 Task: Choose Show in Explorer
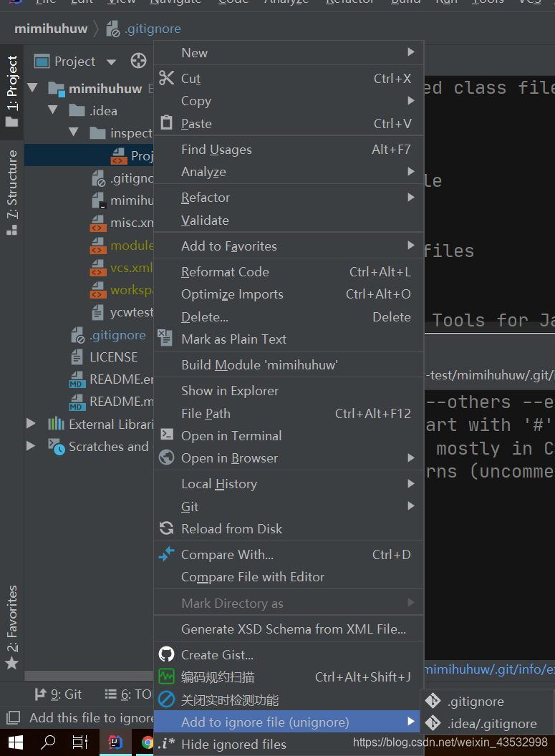point(289,391)
